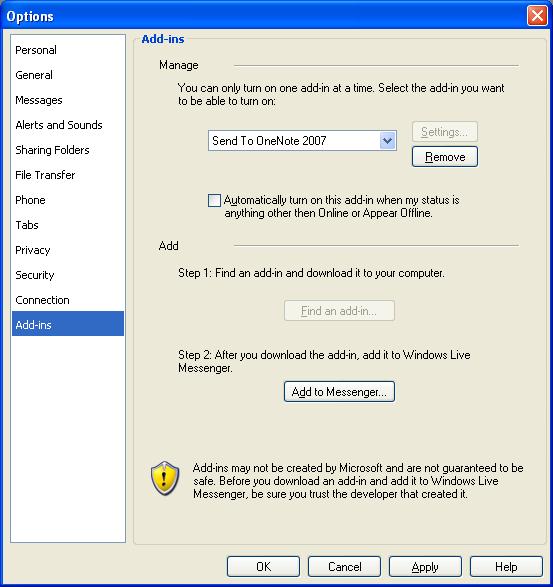Image resolution: width=553 pixels, height=587 pixels.
Task: Select the Phone category
Action: 68,200
